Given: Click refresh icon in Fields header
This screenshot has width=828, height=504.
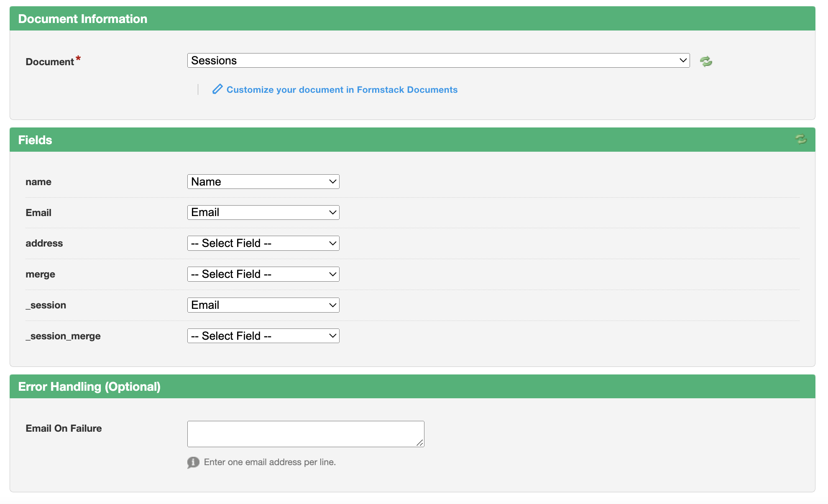Looking at the screenshot, I should point(801,139).
